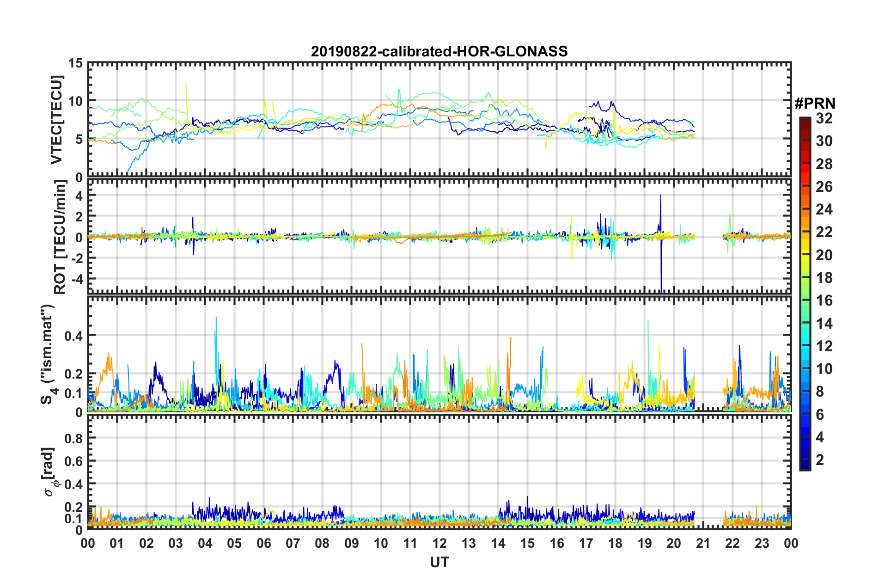Select the -2 tick on the ROT axis
Image resolution: width=879 pixels, height=588 pixels.
click(x=78, y=258)
